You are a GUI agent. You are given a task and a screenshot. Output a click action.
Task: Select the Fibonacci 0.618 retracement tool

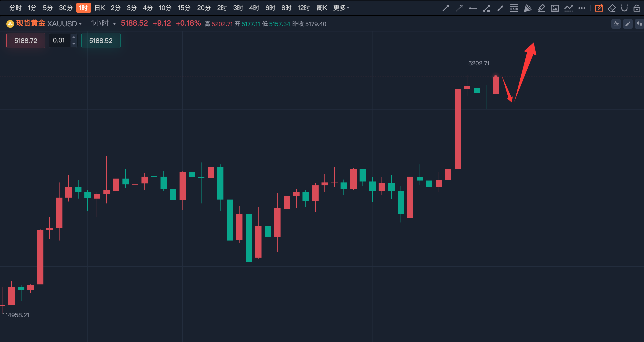pyautogui.click(x=514, y=8)
